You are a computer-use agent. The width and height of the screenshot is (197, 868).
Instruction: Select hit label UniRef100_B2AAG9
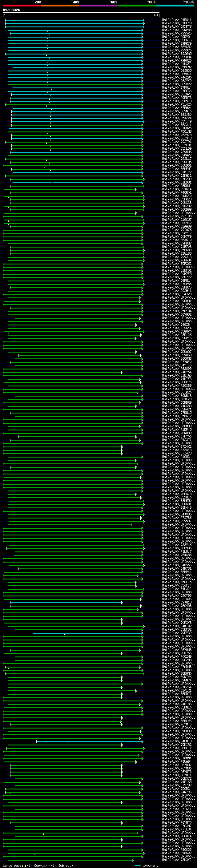tap(177, 226)
